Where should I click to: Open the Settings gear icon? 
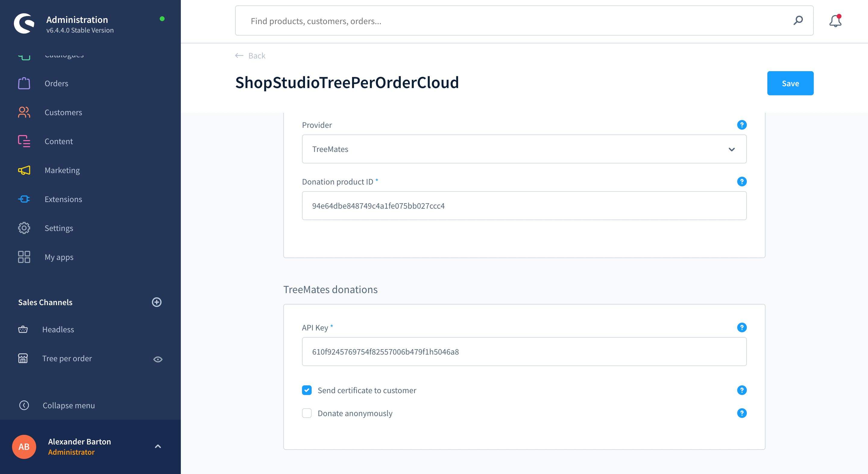24,228
